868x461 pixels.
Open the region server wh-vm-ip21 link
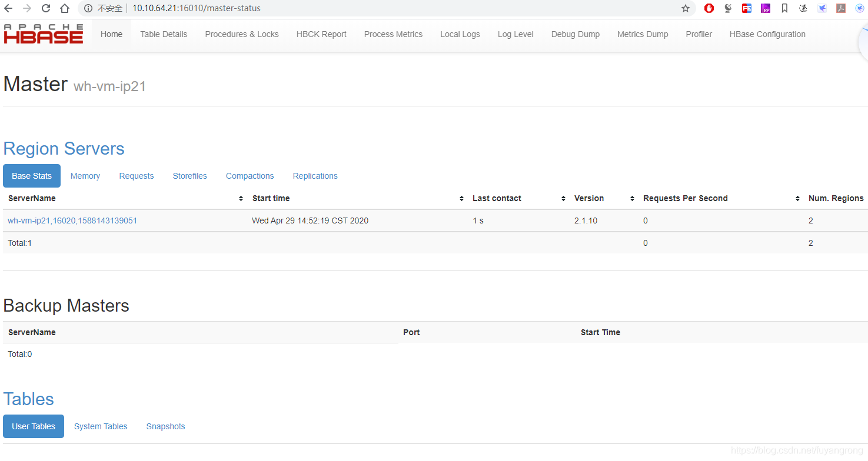click(72, 221)
